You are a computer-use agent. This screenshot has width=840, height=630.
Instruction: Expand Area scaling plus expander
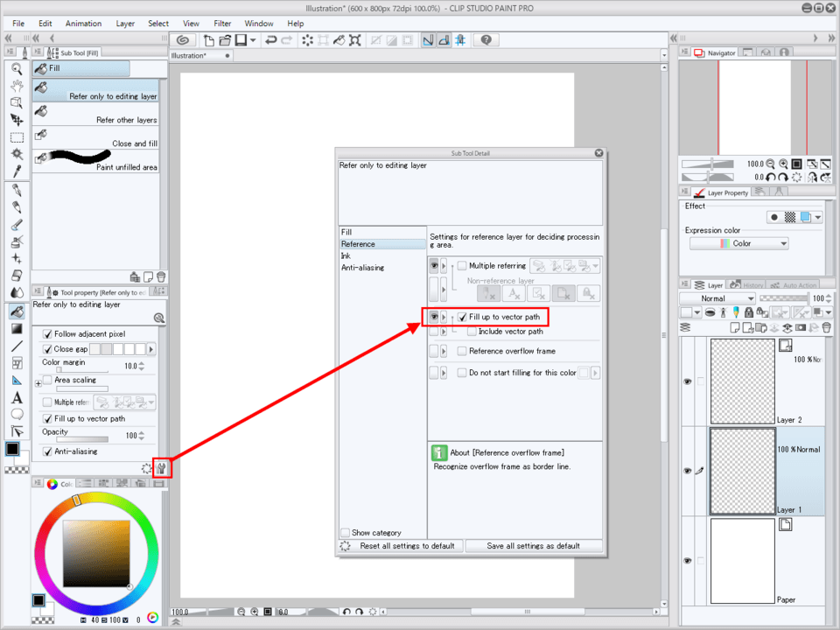(38, 383)
